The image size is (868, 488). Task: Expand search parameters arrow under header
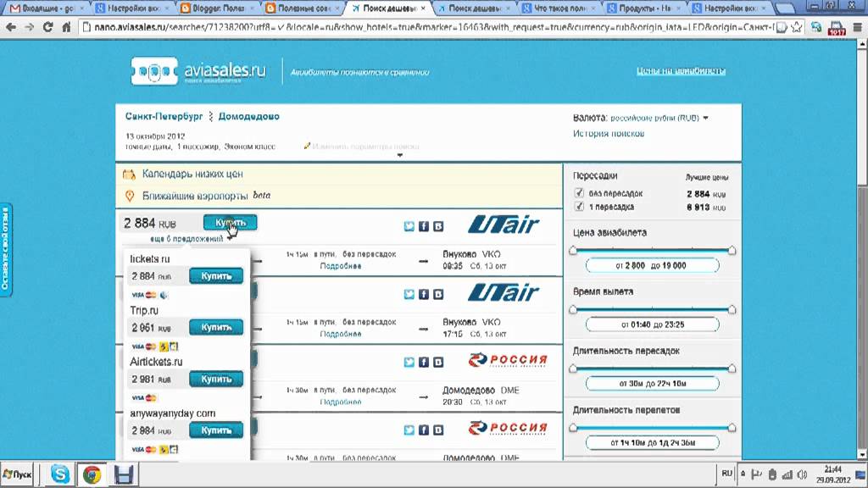400,156
